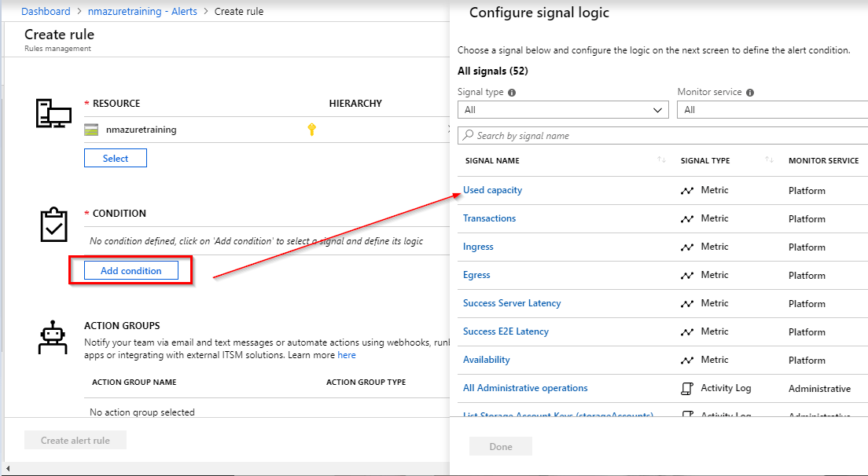
Task: Follow the Learn more 'here' link
Action: (x=346, y=355)
